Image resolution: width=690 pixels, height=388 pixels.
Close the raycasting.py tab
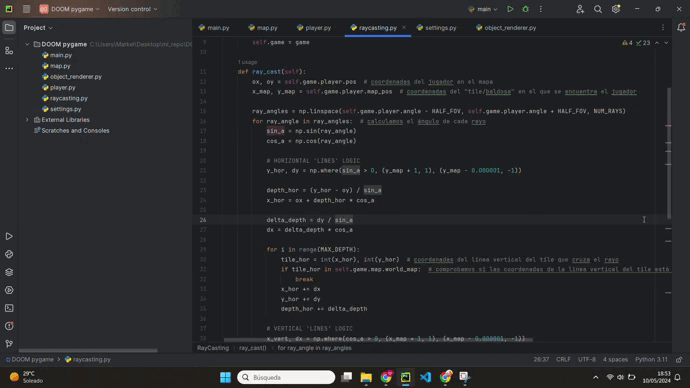coord(404,27)
